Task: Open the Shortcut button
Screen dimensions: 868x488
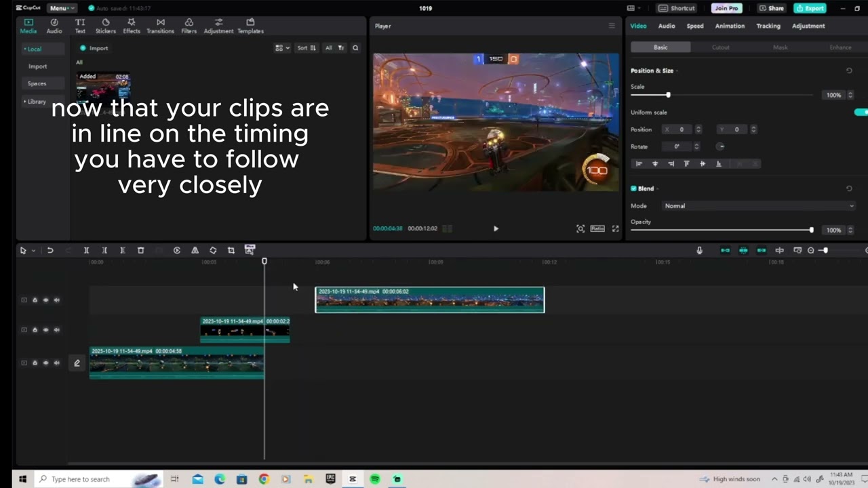Action: 677,8
